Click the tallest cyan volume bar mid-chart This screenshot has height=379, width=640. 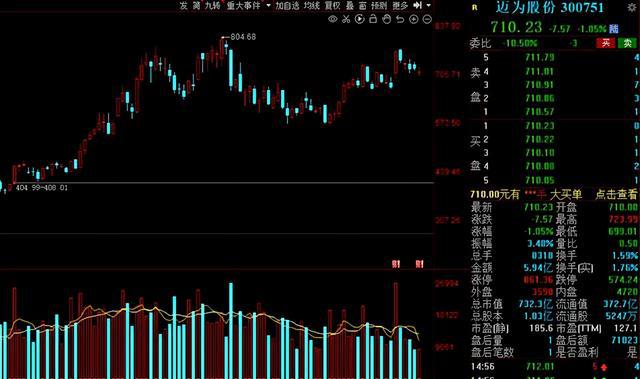[x=231, y=330]
